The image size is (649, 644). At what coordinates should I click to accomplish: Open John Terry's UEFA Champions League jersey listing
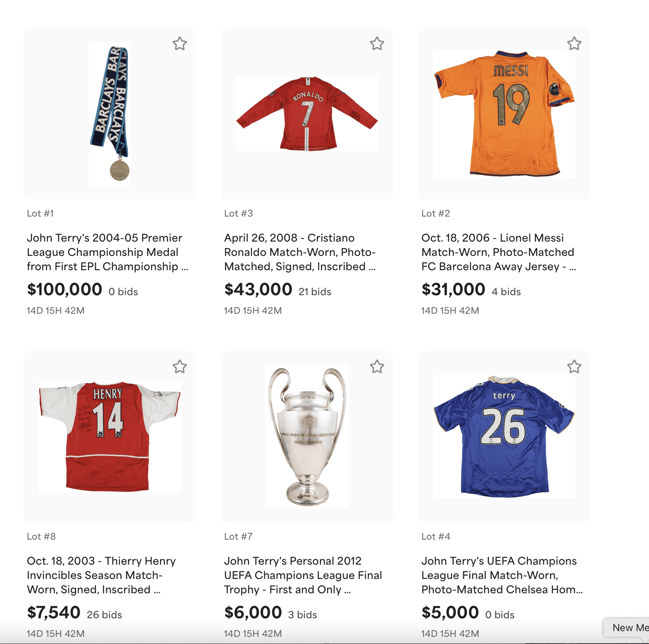pos(501,575)
